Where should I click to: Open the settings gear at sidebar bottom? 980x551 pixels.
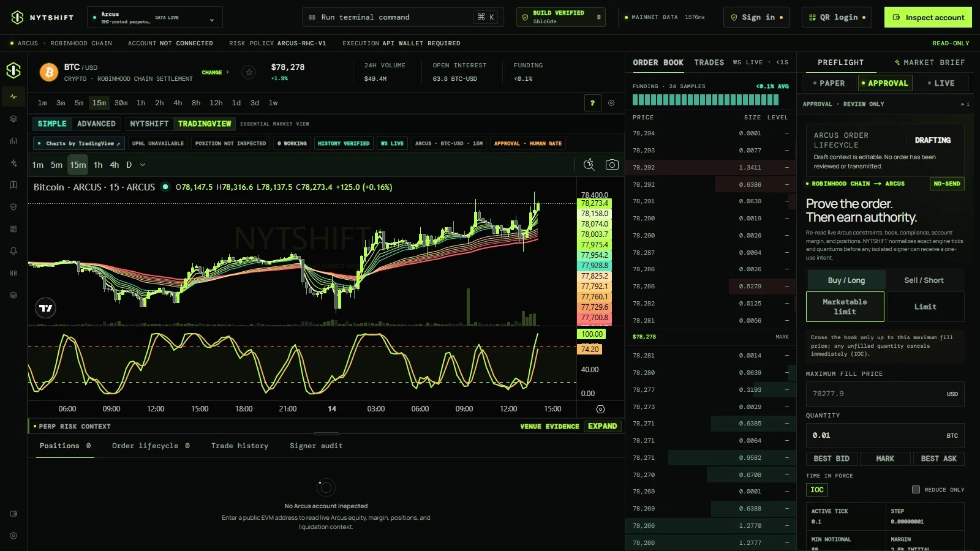pos(13,536)
